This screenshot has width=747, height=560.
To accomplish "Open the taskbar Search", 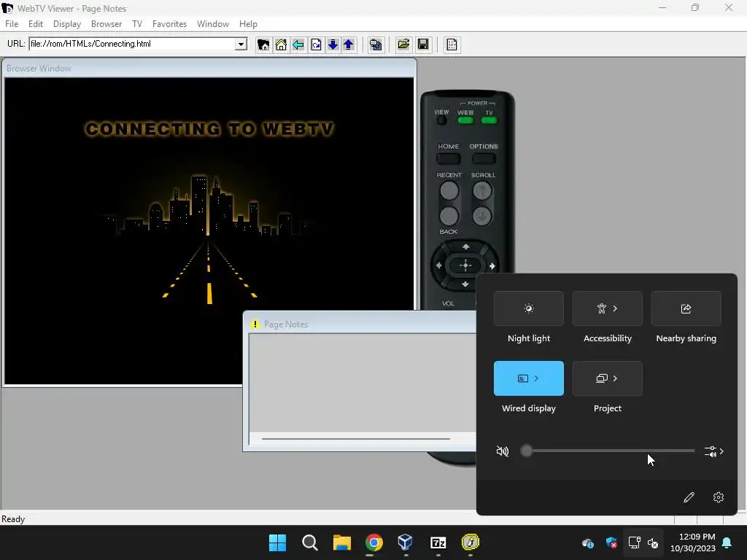I will pyautogui.click(x=309, y=542).
